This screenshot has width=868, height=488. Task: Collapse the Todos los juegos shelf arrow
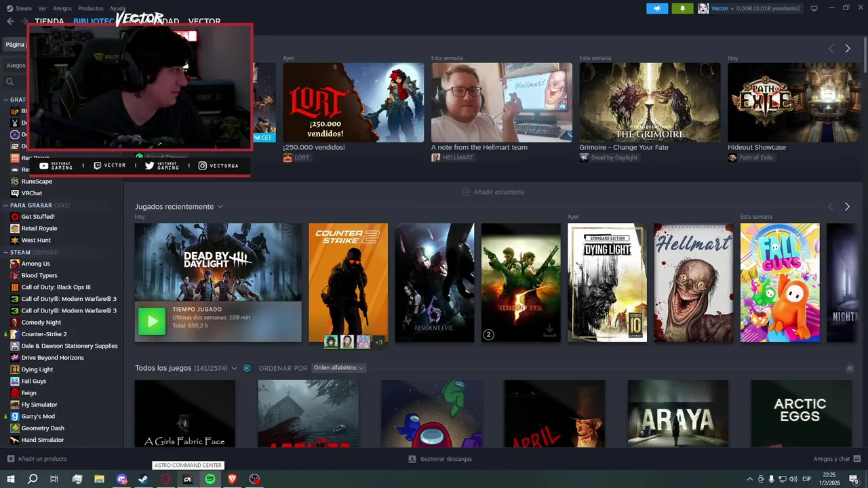coord(850,368)
